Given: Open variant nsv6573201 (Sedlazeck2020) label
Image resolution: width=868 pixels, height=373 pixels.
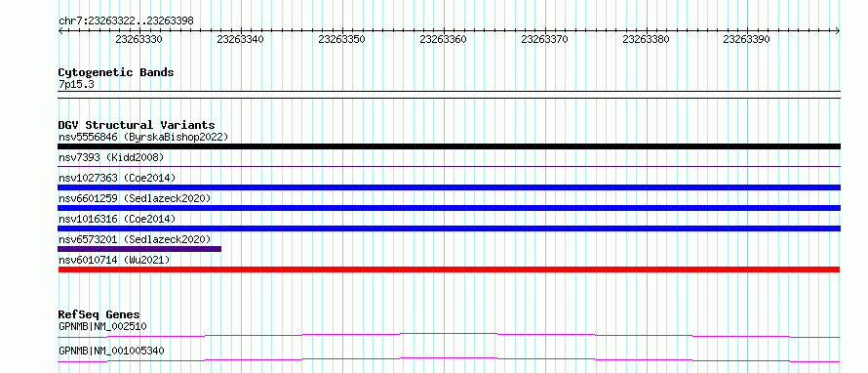Looking at the screenshot, I should pos(135,239).
